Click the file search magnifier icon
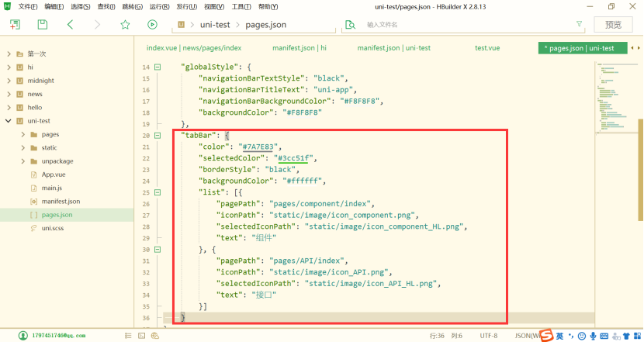 (351, 25)
